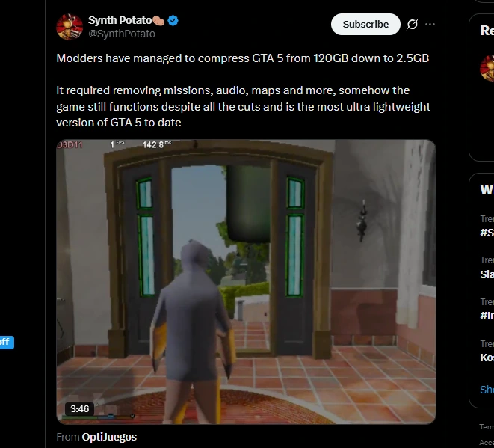Click the avatar in the right sidebar panel
The width and height of the screenshot is (494, 448).
pyautogui.click(x=487, y=68)
